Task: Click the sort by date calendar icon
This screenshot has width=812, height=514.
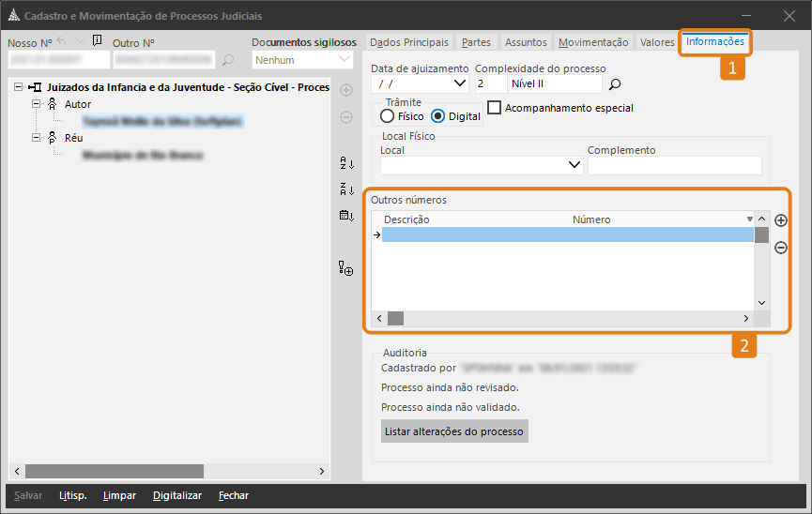Action: pos(346,216)
